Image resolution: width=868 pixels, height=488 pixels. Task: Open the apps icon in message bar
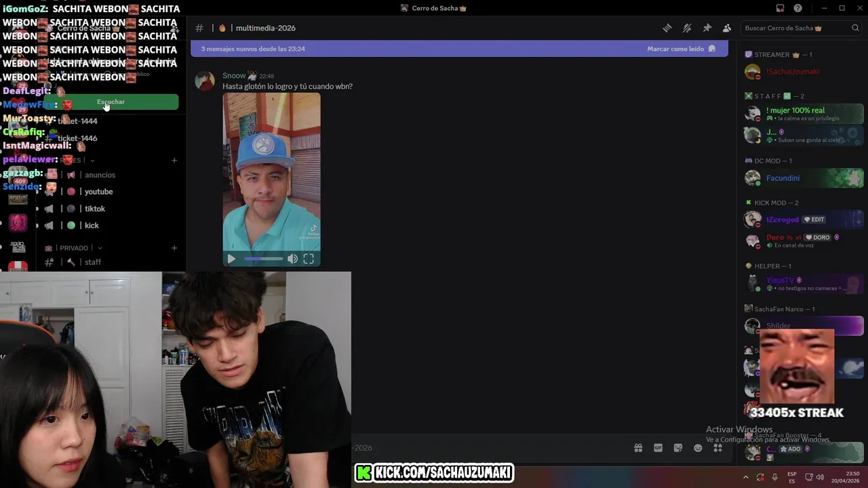717,448
